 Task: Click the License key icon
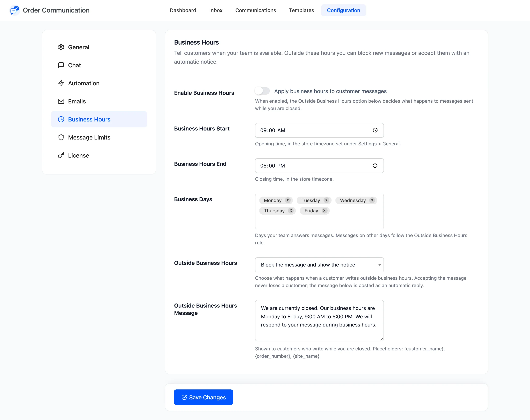[61, 155]
